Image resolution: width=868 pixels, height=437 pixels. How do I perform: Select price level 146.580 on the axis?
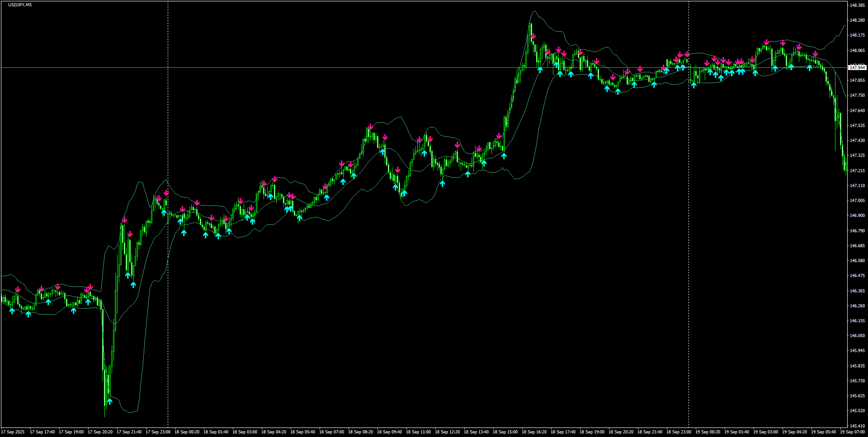click(857, 261)
